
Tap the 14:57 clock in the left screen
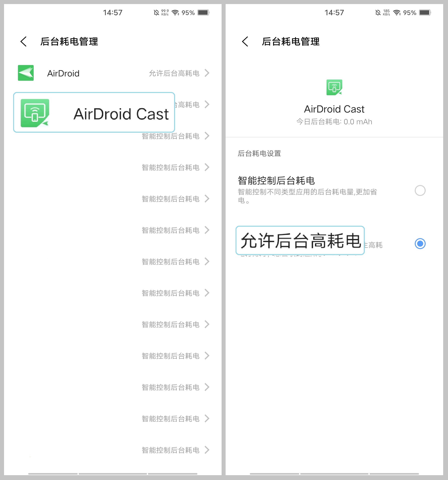[113, 12]
